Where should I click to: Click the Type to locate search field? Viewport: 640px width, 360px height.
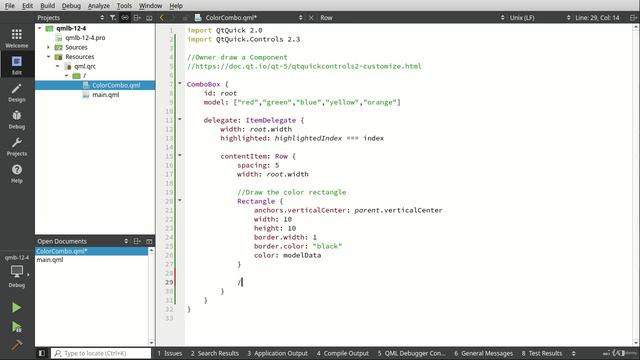coord(101,353)
